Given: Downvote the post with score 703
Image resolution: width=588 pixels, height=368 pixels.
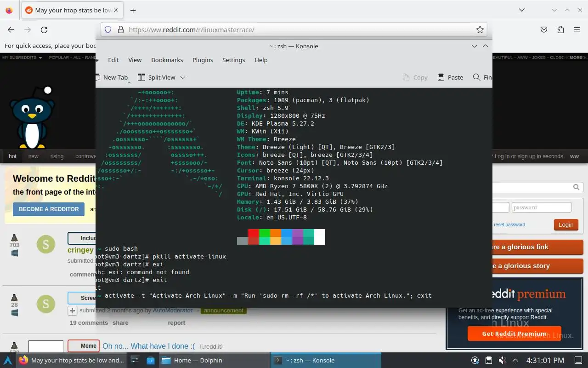Looking at the screenshot, I should [14, 253].
